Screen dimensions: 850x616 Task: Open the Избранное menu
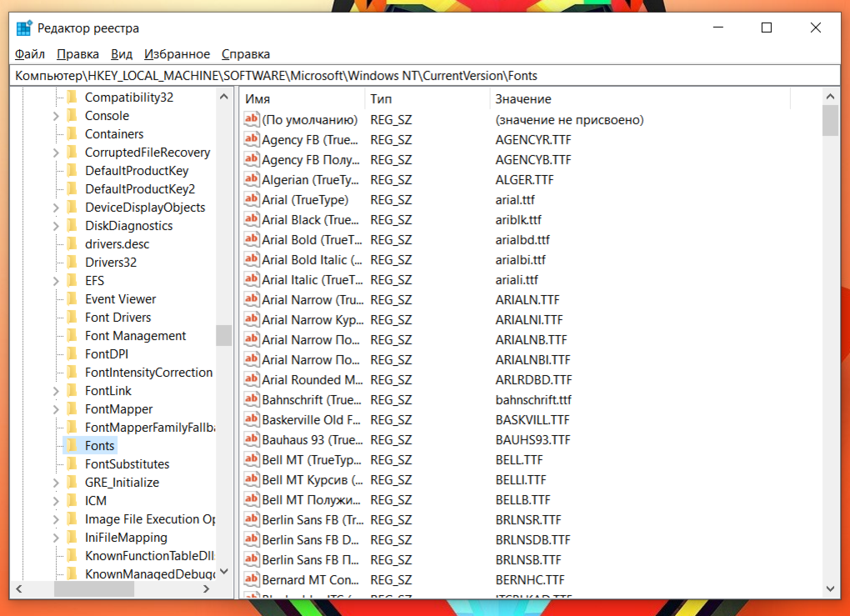pyautogui.click(x=177, y=53)
